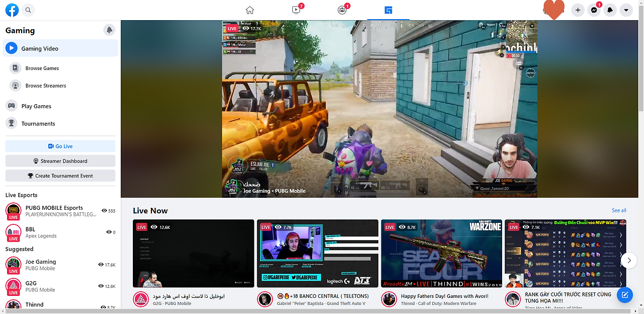The width and height of the screenshot is (644, 314).
Task: Click the plus Create button
Action: (x=578, y=10)
